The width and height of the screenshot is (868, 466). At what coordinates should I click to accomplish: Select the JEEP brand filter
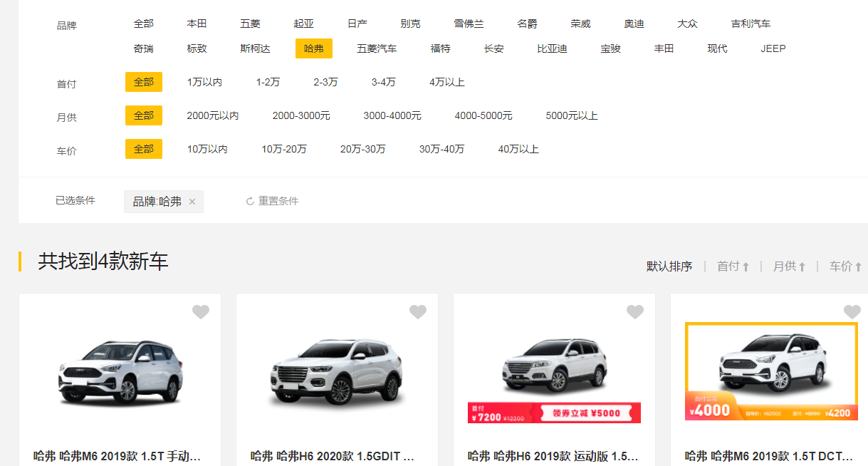point(773,48)
